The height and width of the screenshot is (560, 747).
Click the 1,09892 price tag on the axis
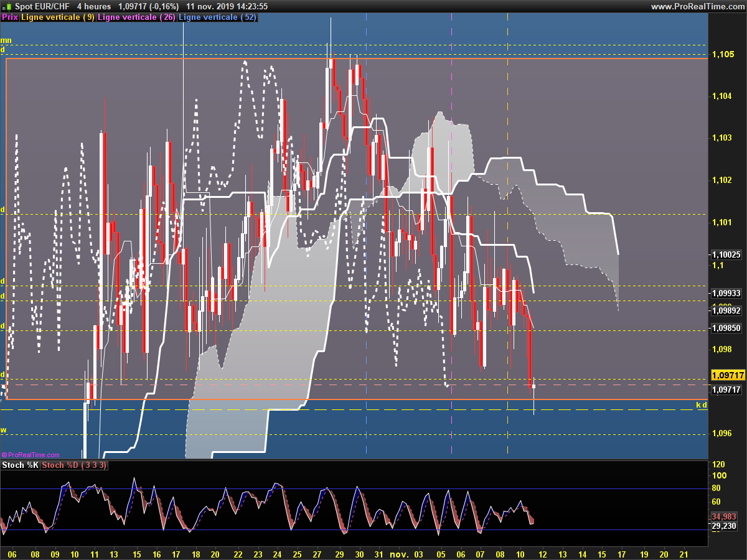728,310
